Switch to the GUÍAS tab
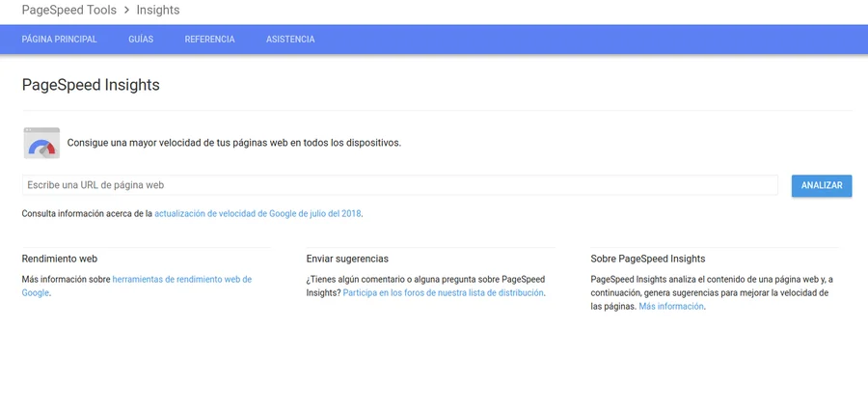Screen dimensions: 868x410 point(141,40)
